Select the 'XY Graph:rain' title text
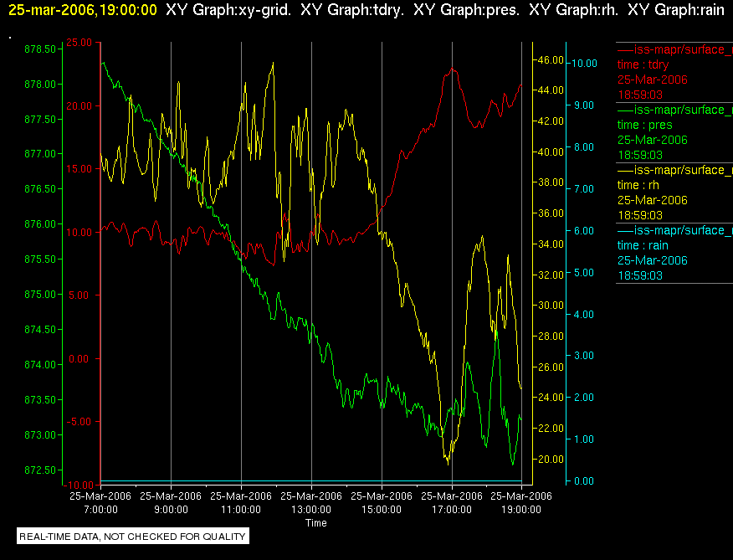 coord(676,10)
